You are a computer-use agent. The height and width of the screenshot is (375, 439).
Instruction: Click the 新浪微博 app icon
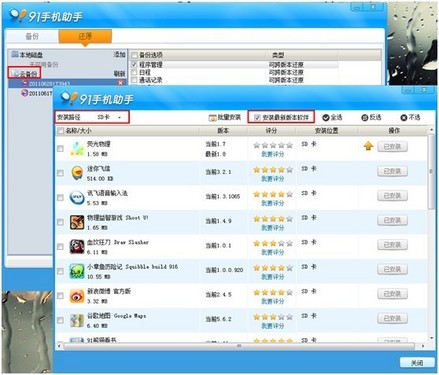pos(77,296)
